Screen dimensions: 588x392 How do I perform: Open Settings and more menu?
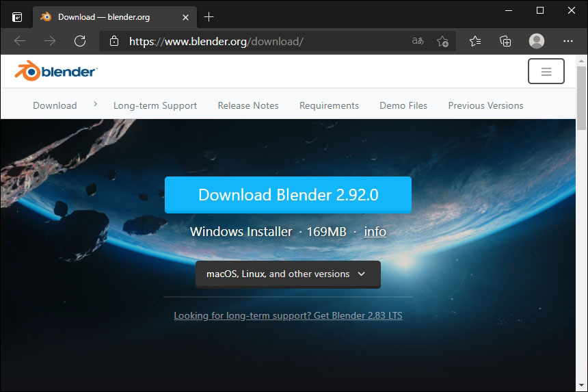(x=567, y=41)
